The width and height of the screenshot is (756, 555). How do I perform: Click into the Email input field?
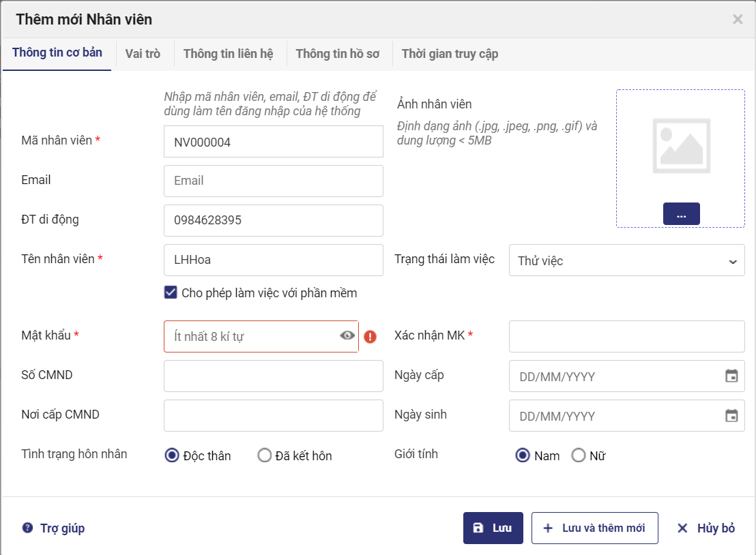273,181
